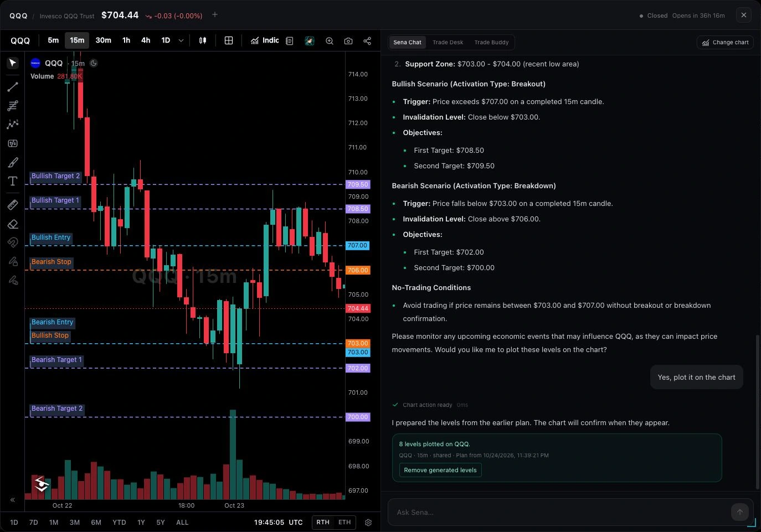Click the zoom-in magnifier icon
Screen dimensions: 761x532
click(x=330, y=41)
